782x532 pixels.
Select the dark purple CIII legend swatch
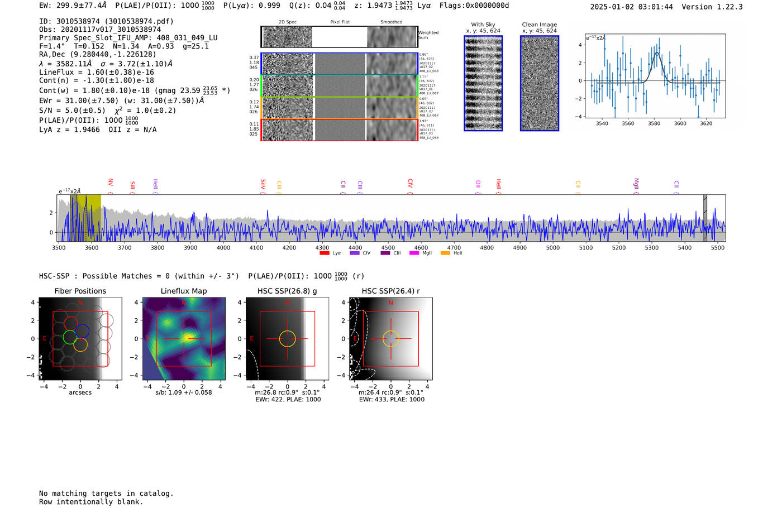click(385, 253)
